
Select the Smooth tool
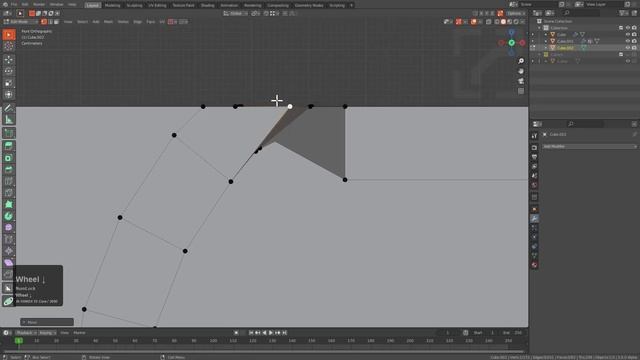9,228
